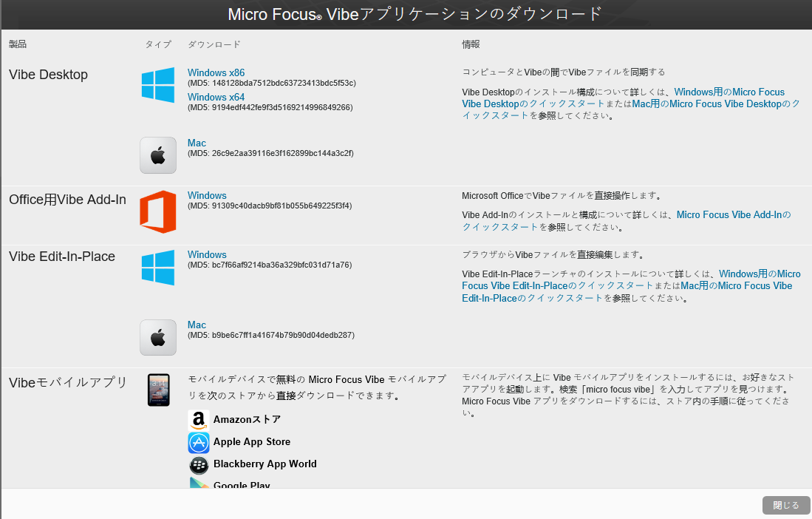The image size is (812, 519).
Task: Click the Vibeモバイルアプリ product name
Action: pos(68,383)
